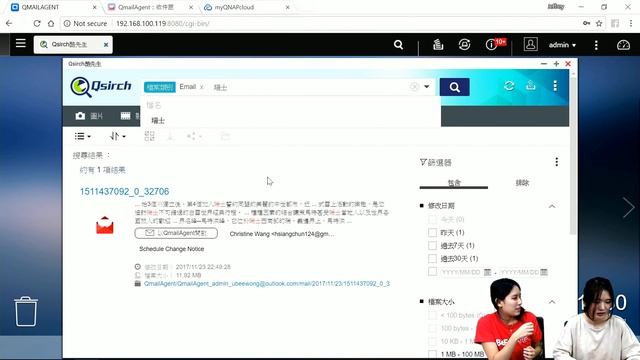
Task: Open the admin account dropdown
Action: pyautogui.click(x=562, y=45)
